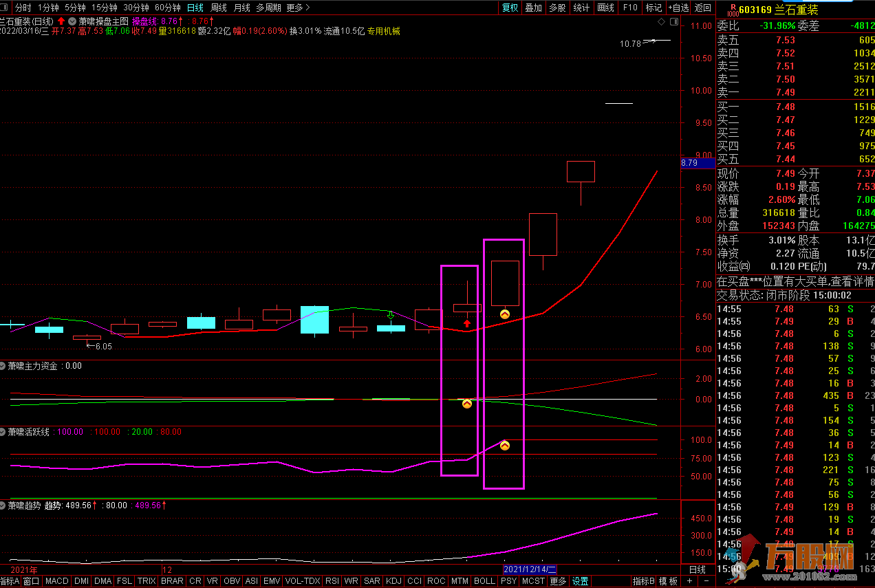This screenshot has height=588, width=875.
Task: Switch indicator to VR
Action: pyautogui.click(x=213, y=581)
